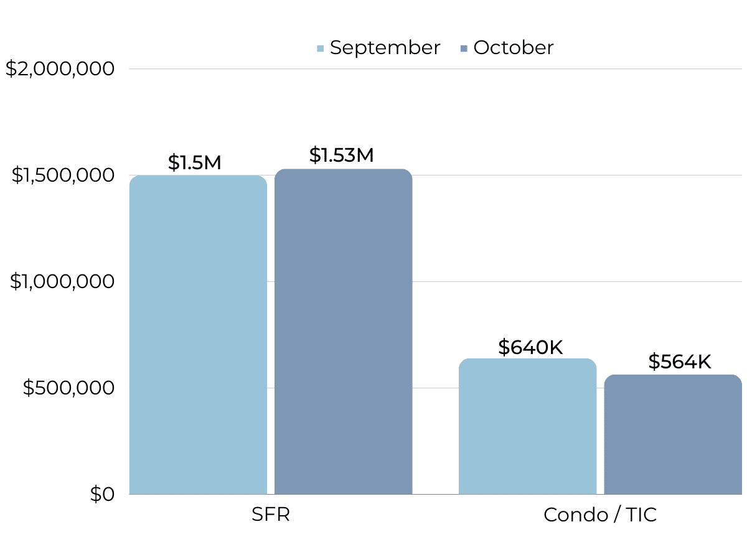Click the SFR September bar
The image size is (747, 560).
coord(198,336)
